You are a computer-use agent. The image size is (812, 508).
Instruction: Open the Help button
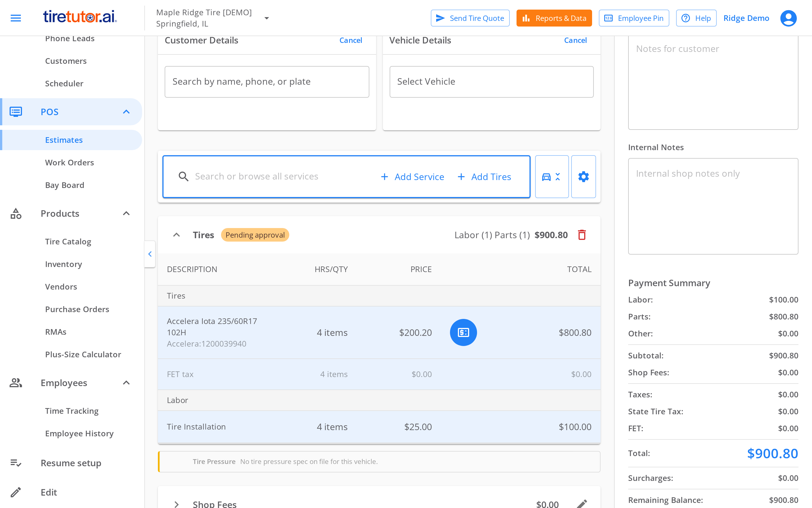pyautogui.click(x=696, y=18)
